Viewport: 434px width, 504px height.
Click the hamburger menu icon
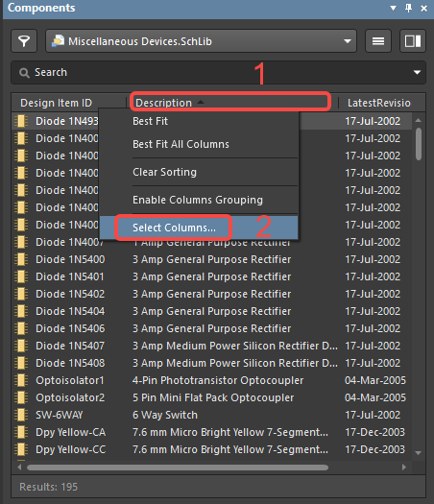378,41
